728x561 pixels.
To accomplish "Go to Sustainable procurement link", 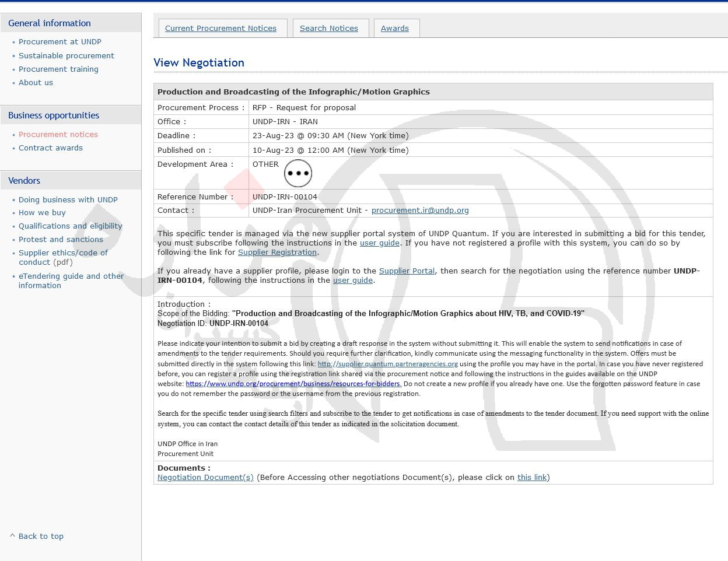I will pos(66,56).
